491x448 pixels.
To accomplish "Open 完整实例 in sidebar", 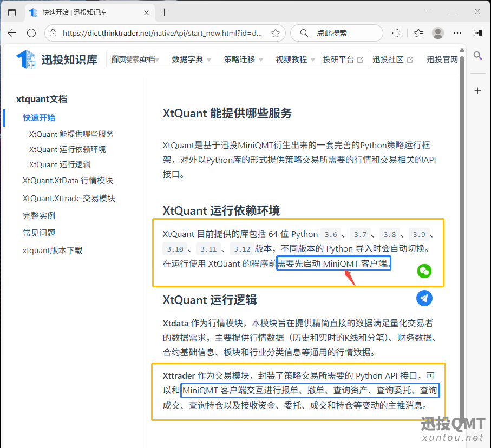I will (39, 215).
